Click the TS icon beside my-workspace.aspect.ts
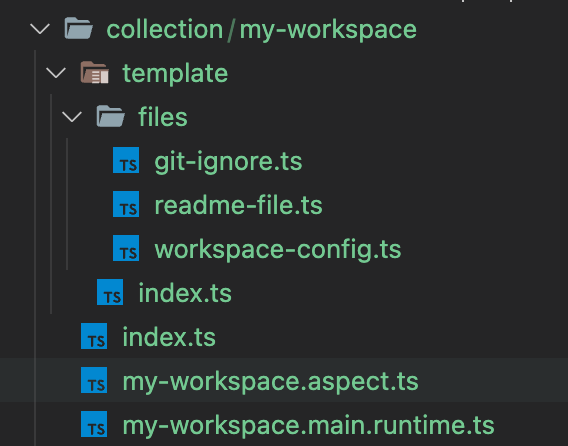Viewport: 568px width, 446px height. [94, 380]
